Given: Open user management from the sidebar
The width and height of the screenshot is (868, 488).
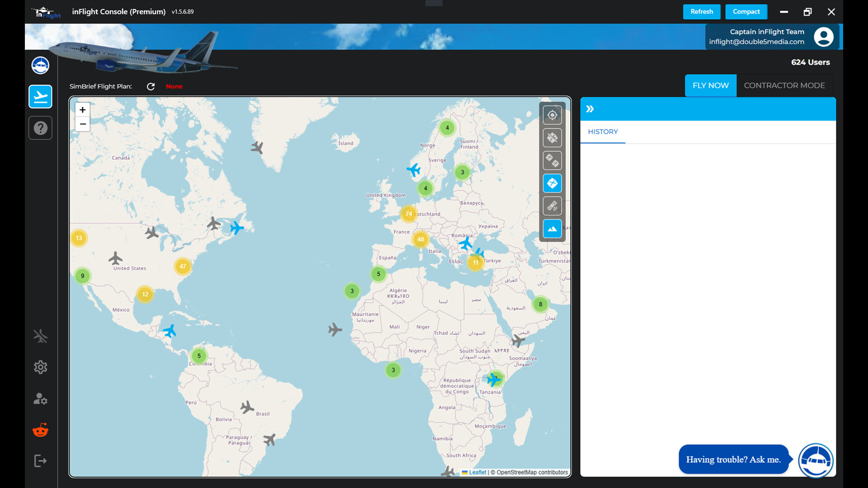Looking at the screenshot, I should pyautogui.click(x=40, y=399).
